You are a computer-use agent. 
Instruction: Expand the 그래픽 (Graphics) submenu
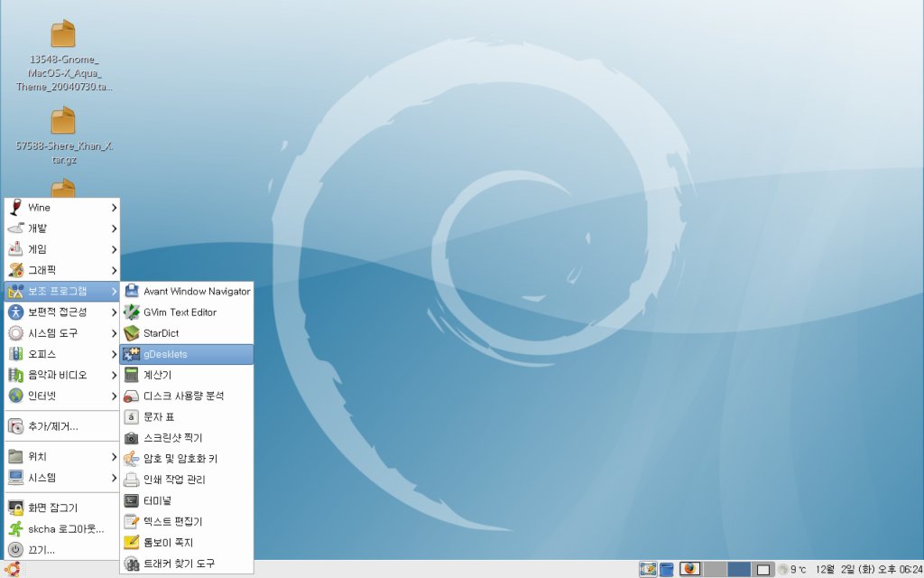coord(62,271)
